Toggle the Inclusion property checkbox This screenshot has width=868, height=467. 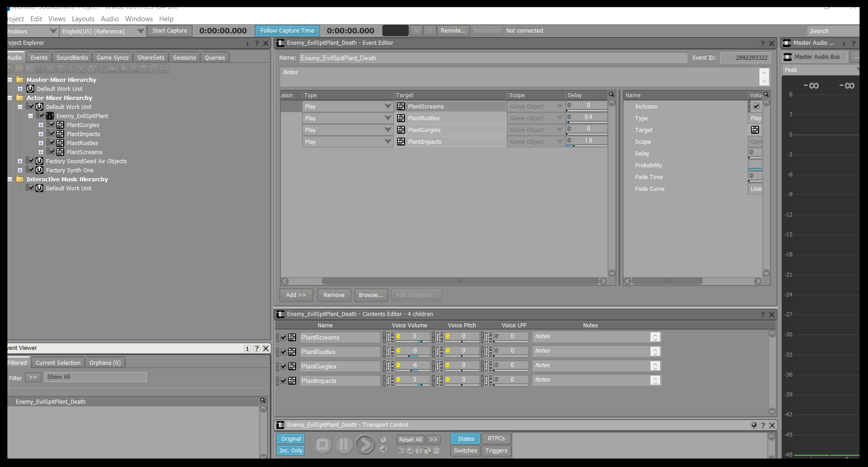click(756, 106)
